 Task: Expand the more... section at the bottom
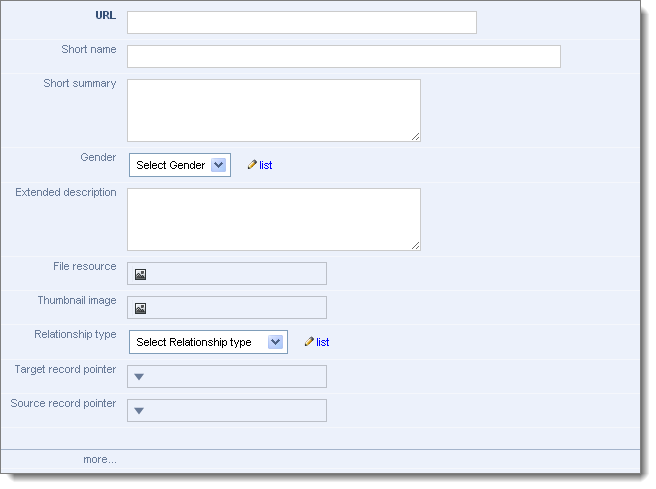(100, 459)
